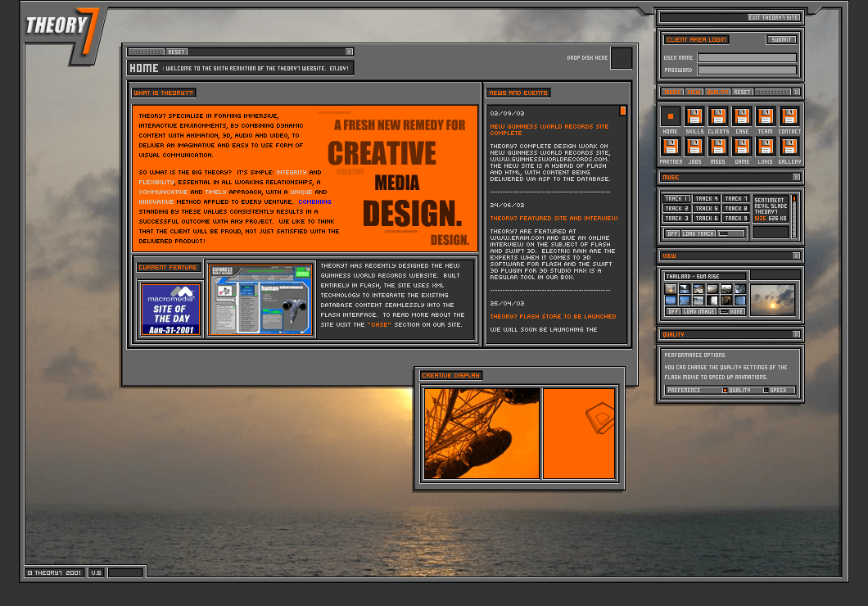Select the Jobs floppy disk icon
The height and width of the screenshot is (606, 868).
click(x=694, y=147)
